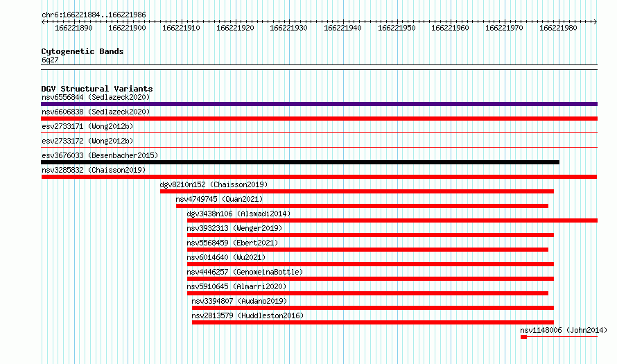Click ruler position 166221890
Image resolution: width=617 pixels, height=364 pixels.
pyautogui.click(x=73, y=28)
